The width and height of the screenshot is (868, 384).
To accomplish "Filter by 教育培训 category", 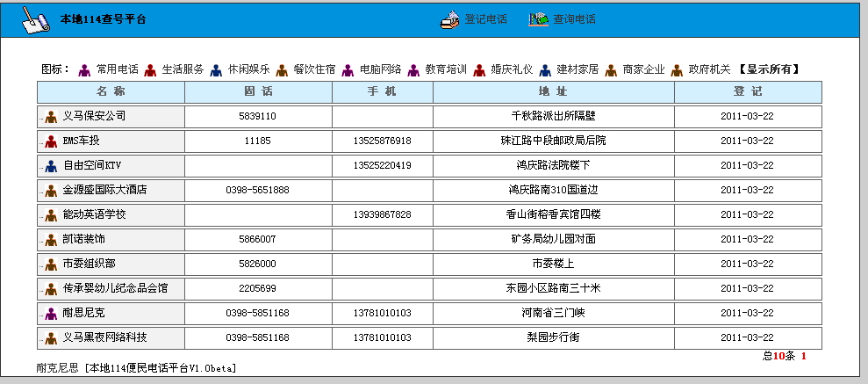I will pos(446,69).
